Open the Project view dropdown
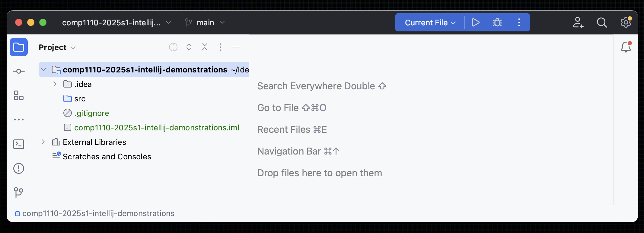Image resolution: width=644 pixels, height=233 pixels. (57, 47)
